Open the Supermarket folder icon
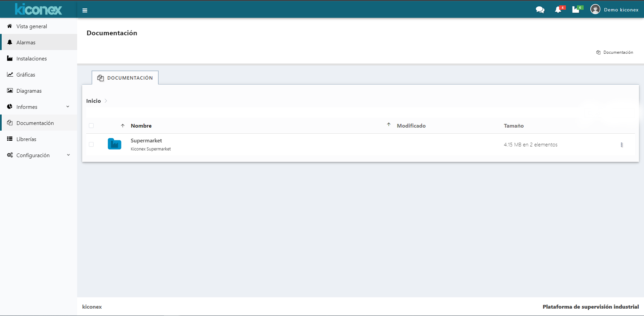The height and width of the screenshot is (316, 644). point(114,144)
